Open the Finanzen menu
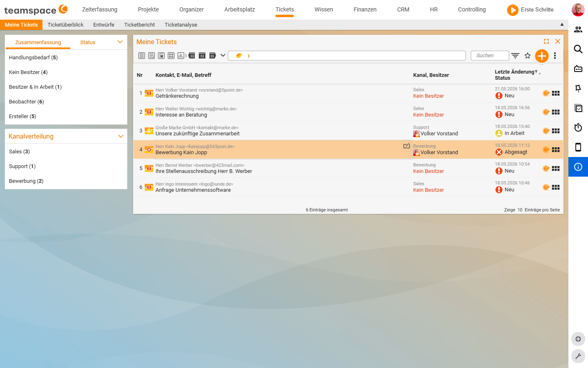The height and width of the screenshot is (368, 588). tap(365, 9)
